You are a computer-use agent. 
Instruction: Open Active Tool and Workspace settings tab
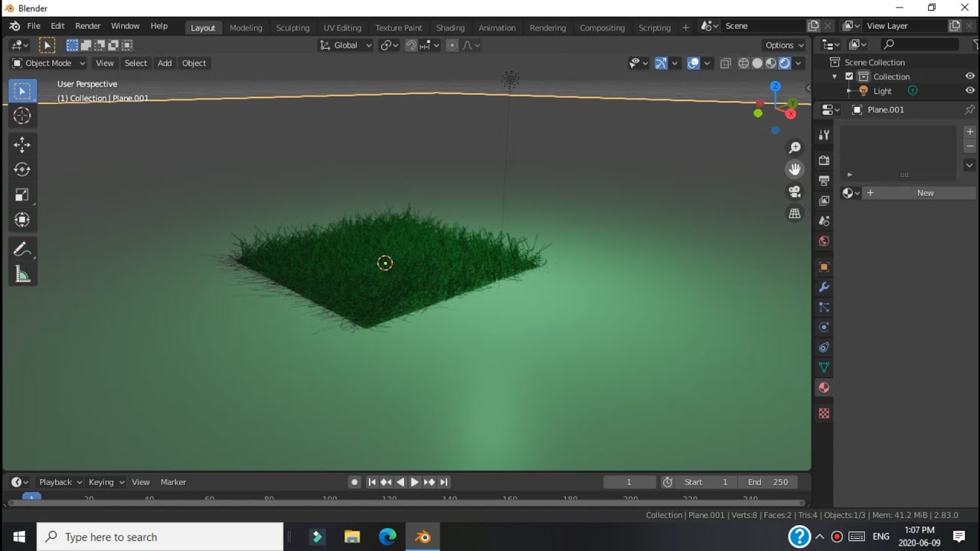(824, 135)
